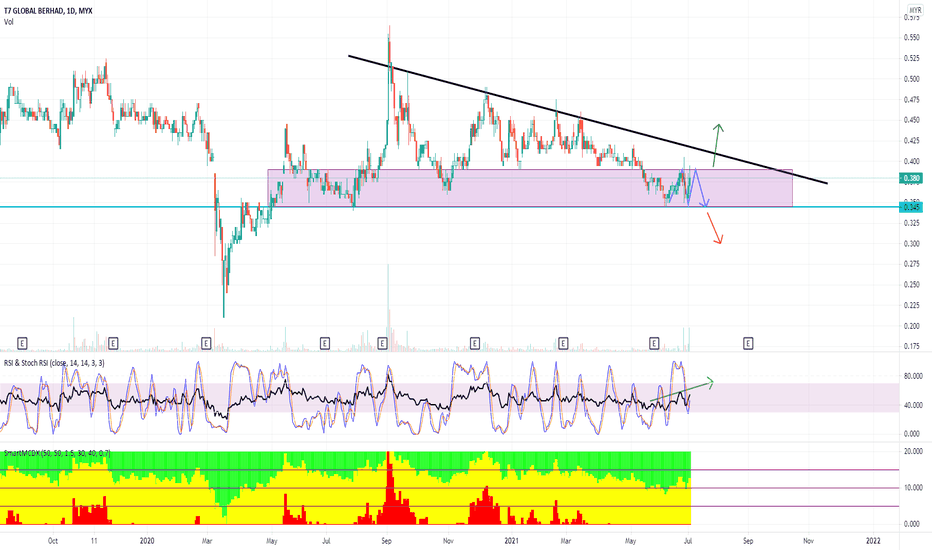Click the 0.225 price scale value
Viewport: 932px width, 550px height.
[912, 306]
